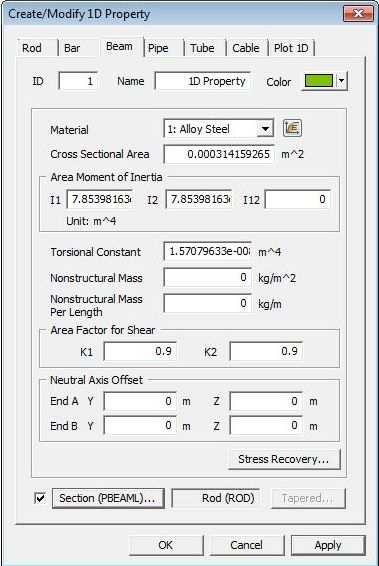Switch to the Rod tab

(32, 48)
